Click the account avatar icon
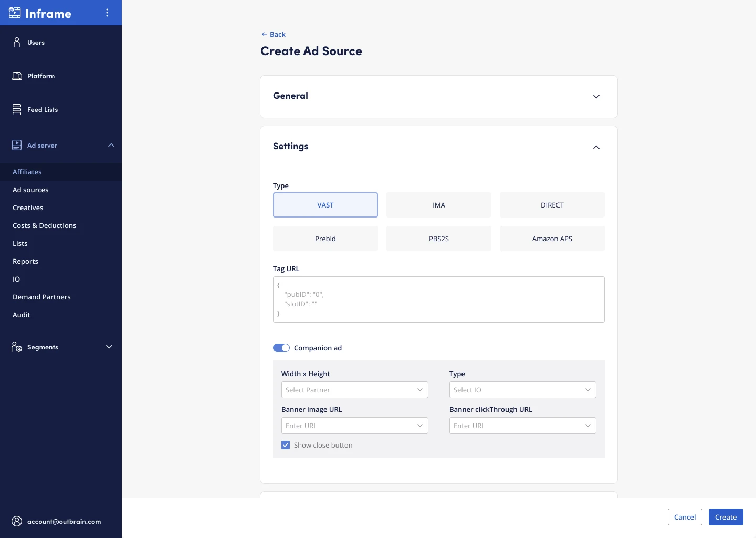 point(17,521)
